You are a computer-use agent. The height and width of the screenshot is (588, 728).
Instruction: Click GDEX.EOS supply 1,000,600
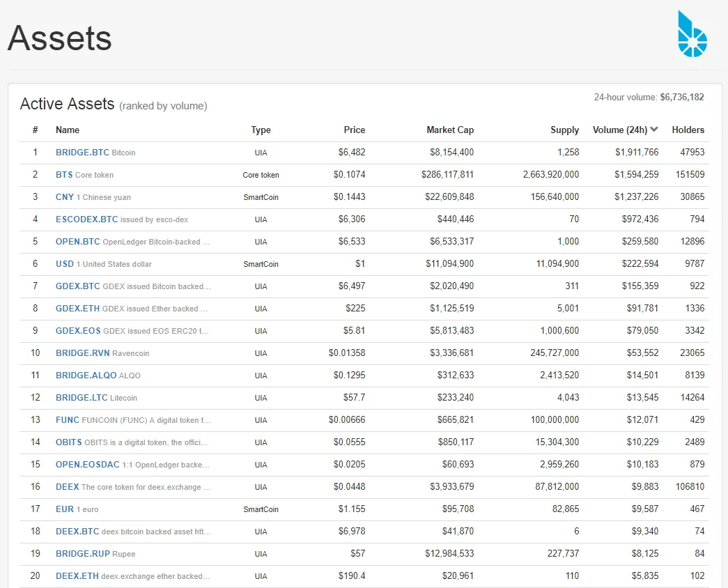click(559, 331)
